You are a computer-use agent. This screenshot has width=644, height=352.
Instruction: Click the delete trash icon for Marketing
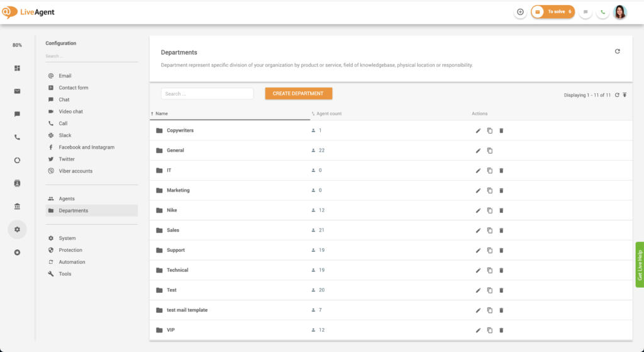501,190
